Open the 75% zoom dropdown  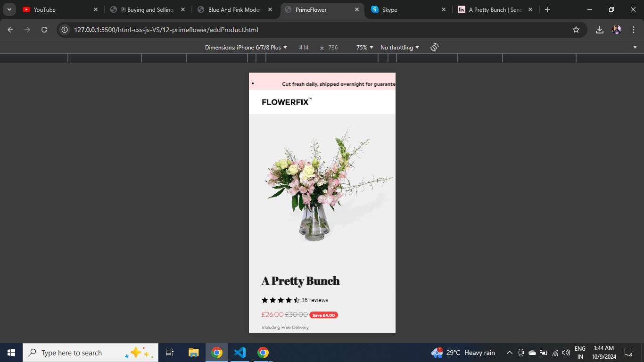(365, 48)
